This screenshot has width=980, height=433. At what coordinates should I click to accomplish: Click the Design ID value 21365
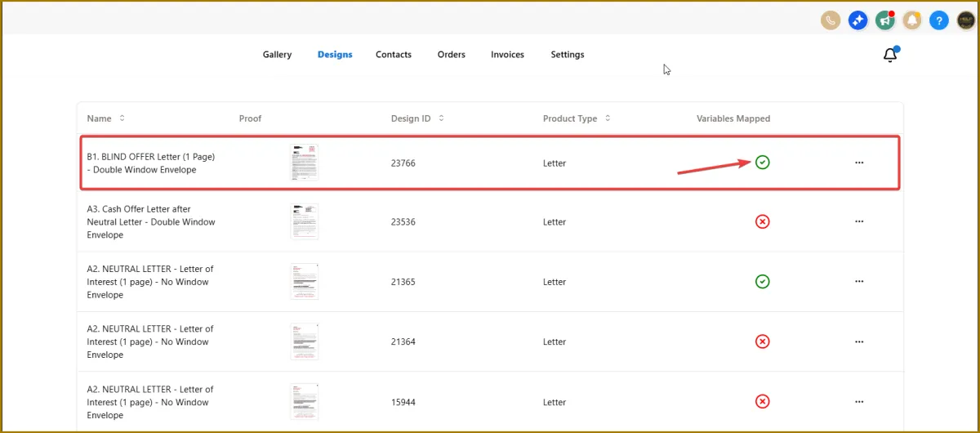tap(403, 282)
